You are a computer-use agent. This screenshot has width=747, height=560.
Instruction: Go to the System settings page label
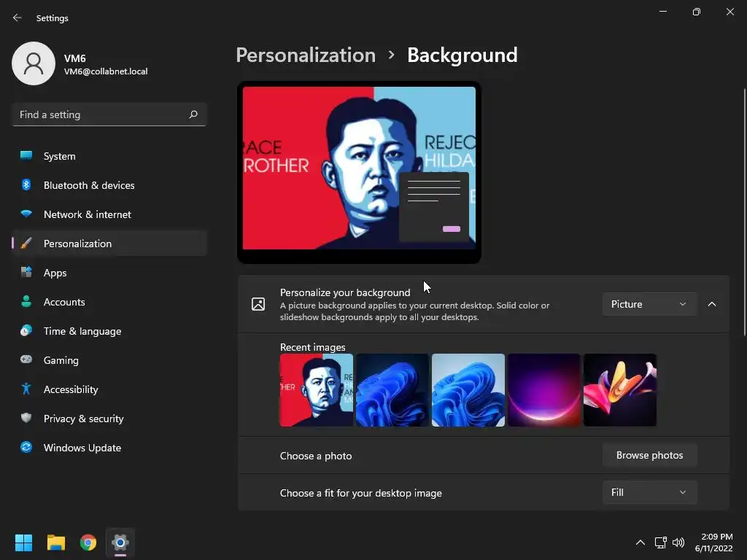point(60,156)
